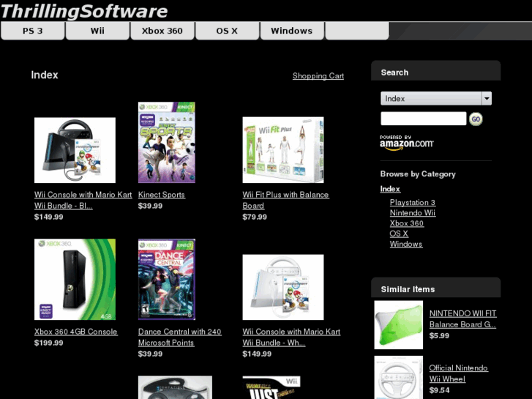Open black Wii Console Mario Kart bundle image

click(x=75, y=150)
